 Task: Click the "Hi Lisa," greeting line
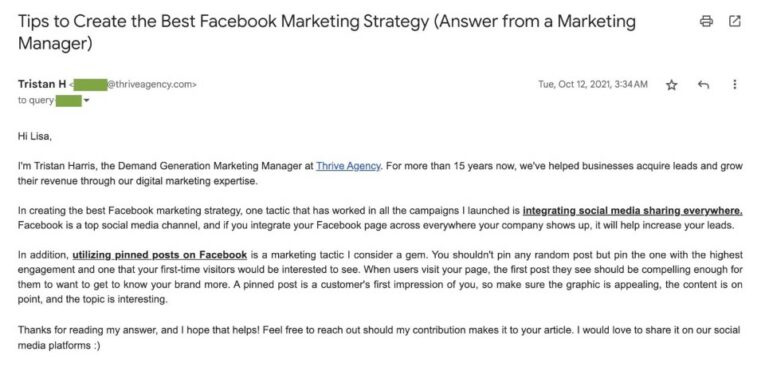click(34, 136)
